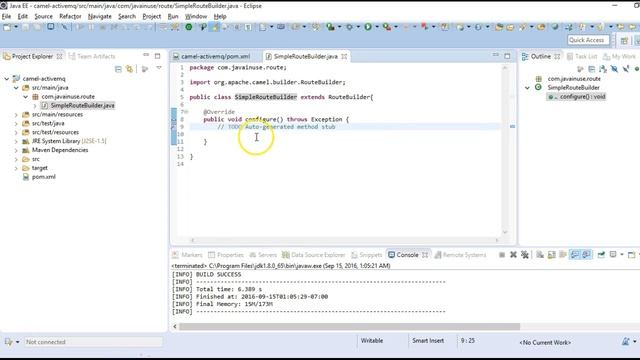Switch to the Team Artifacts tab

pyautogui.click(x=92, y=56)
